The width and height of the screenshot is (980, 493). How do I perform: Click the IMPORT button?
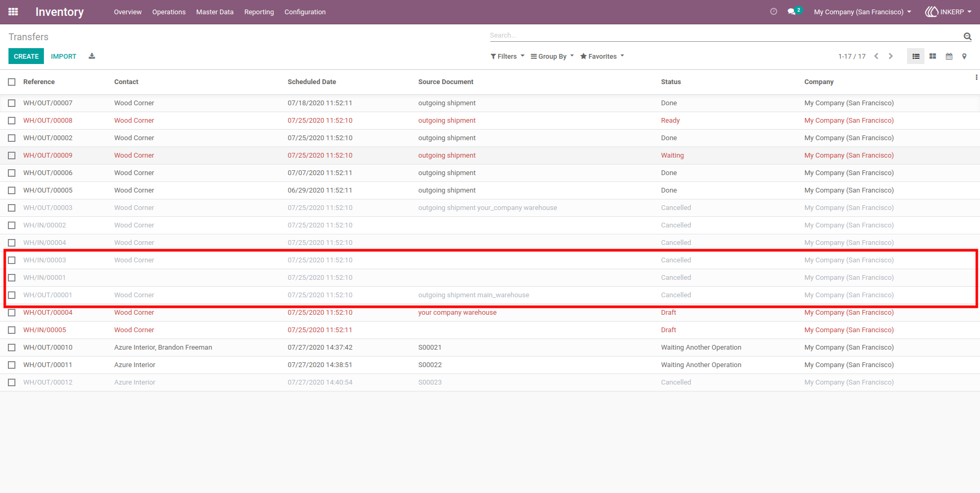[x=63, y=56]
